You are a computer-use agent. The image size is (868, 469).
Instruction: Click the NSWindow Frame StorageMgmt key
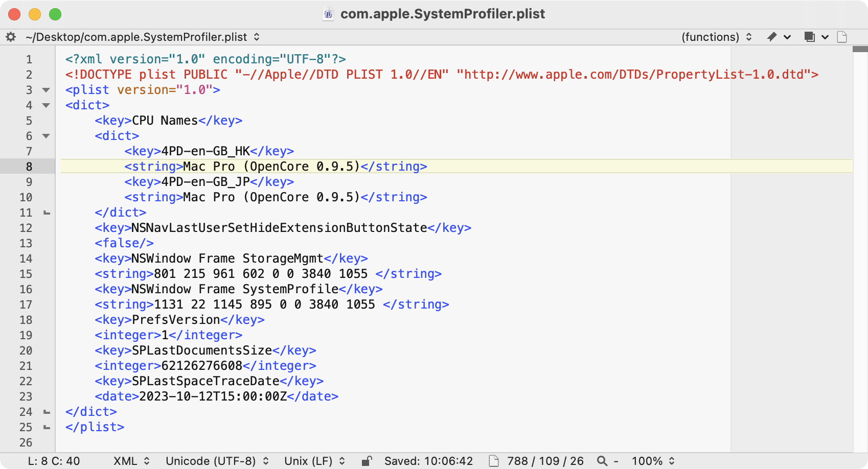tap(231, 259)
